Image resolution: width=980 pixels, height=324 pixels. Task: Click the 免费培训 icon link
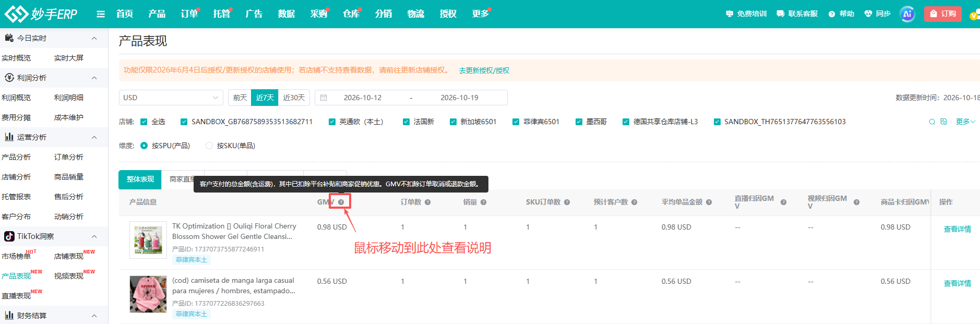[x=730, y=14]
